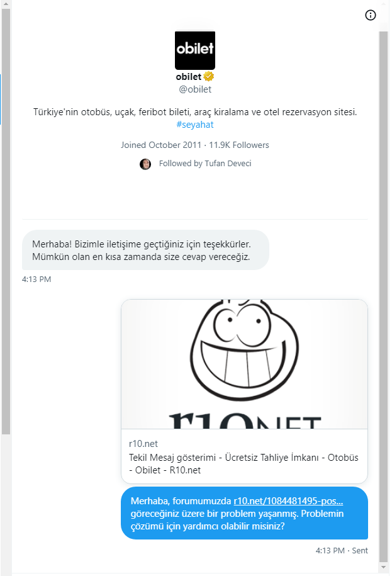Open the r10.net link preview image
The image size is (392, 576).
click(x=244, y=364)
